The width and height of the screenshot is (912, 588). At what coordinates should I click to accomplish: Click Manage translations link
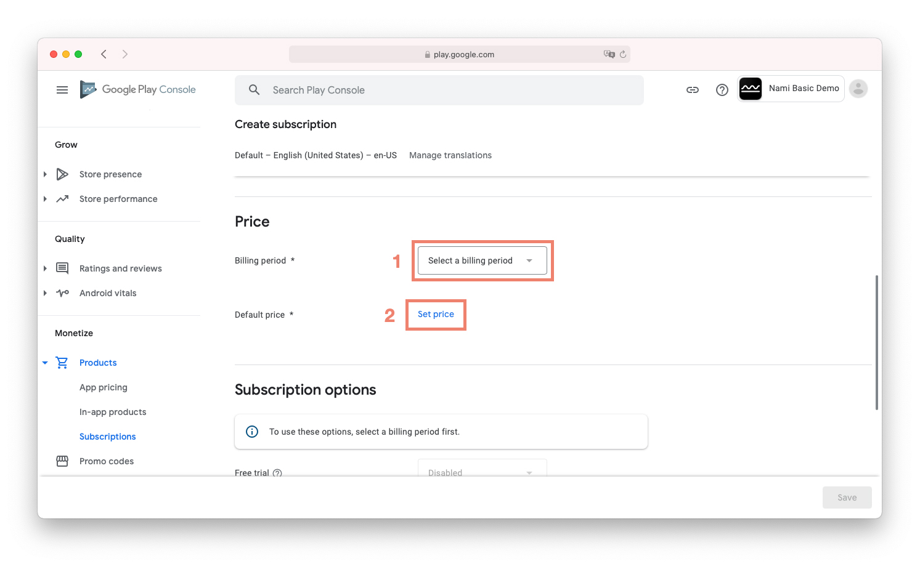450,155
